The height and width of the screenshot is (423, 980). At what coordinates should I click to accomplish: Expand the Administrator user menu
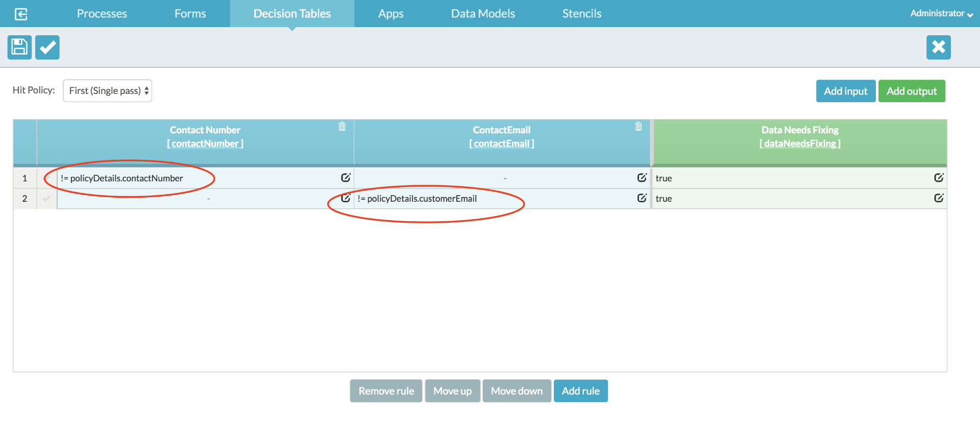tap(941, 13)
